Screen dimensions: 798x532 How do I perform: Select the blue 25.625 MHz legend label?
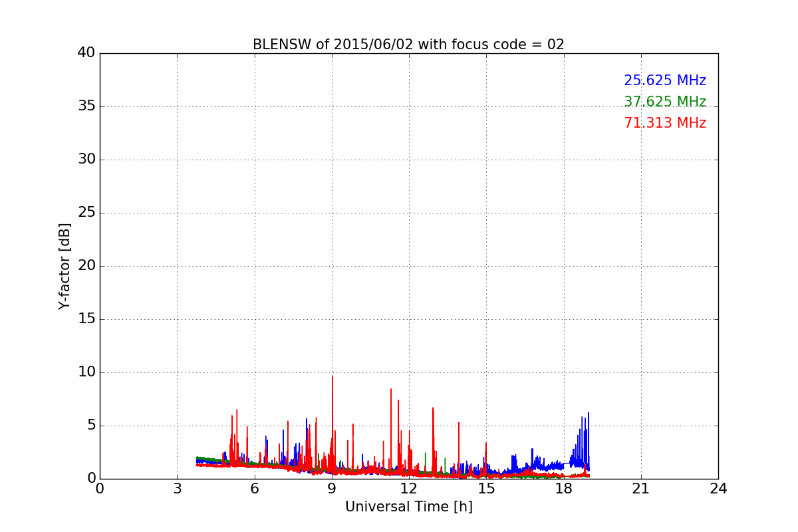pos(665,80)
